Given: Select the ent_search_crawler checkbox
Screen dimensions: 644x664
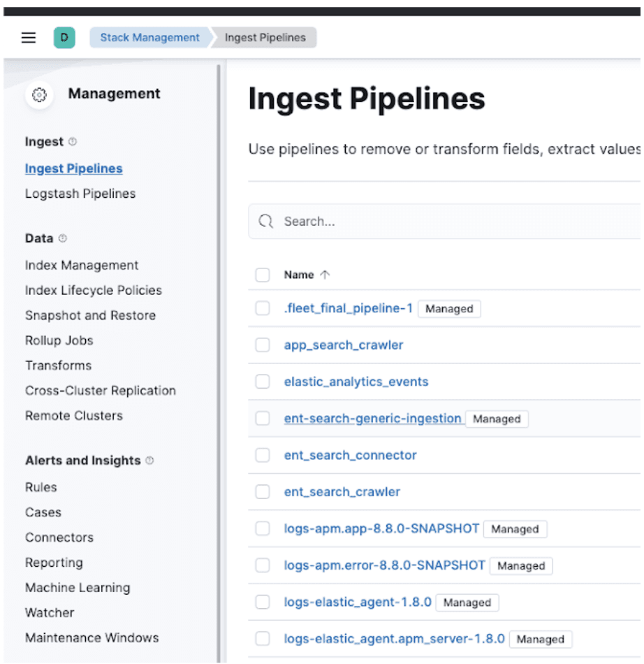Looking at the screenshot, I should (262, 491).
